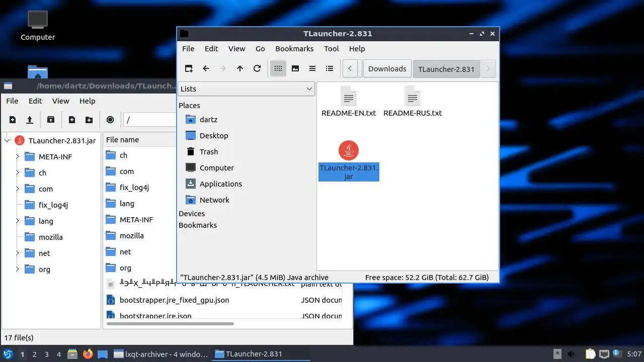This screenshot has width=644, height=362.
Task: Click volume speaker icon in system tray
Action: tap(572, 354)
